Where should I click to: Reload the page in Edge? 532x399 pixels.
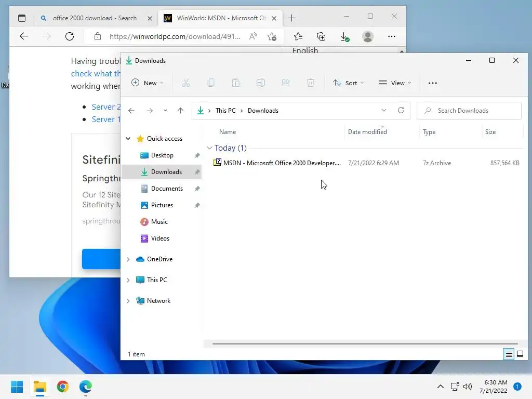(70, 36)
